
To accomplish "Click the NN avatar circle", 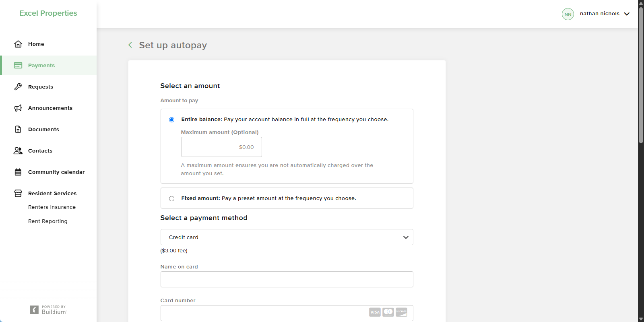I will [568, 14].
